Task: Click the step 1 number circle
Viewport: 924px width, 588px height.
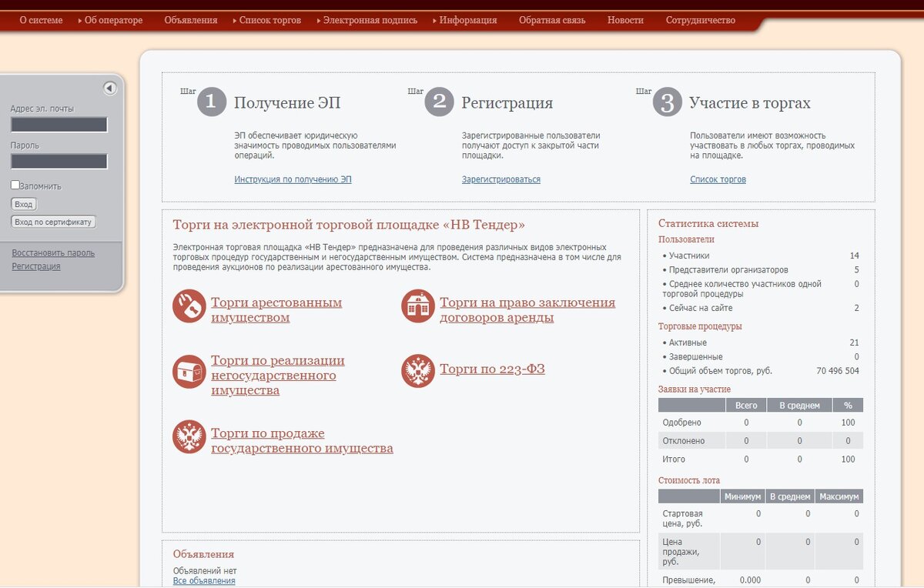Action: (x=212, y=102)
